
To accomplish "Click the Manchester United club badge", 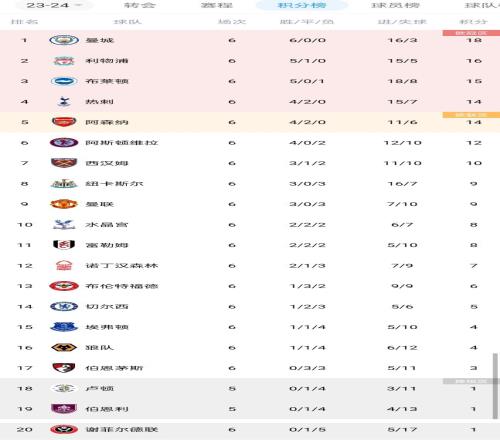I will pyautogui.click(x=64, y=204).
